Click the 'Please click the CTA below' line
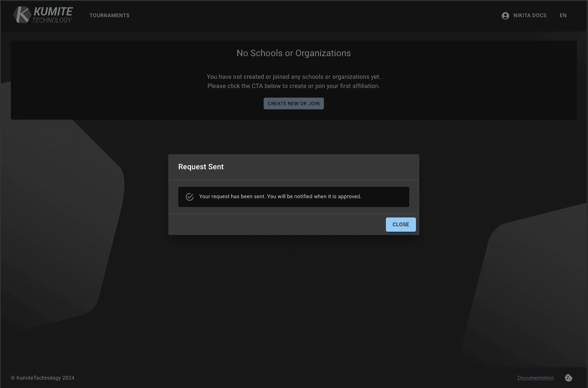 tap(293, 86)
